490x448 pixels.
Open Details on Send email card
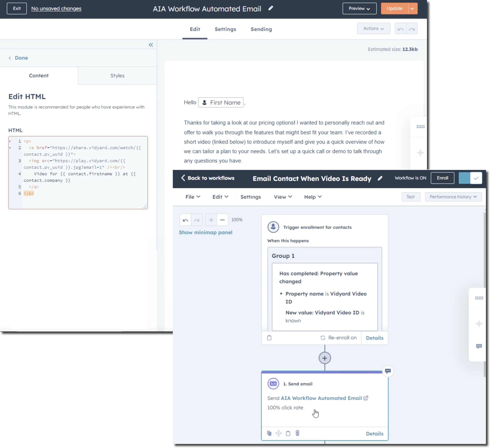(375, 433)
